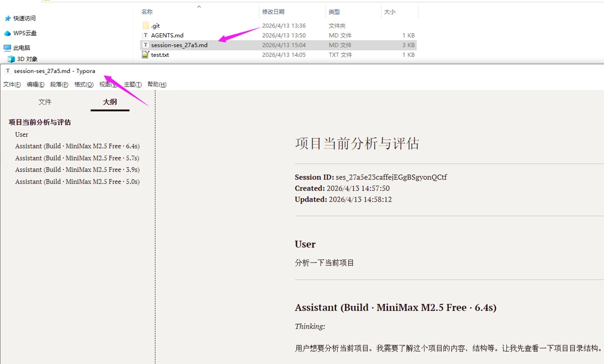
Task: Sort Explorer files by 名称 column
Action: (147, 12)
